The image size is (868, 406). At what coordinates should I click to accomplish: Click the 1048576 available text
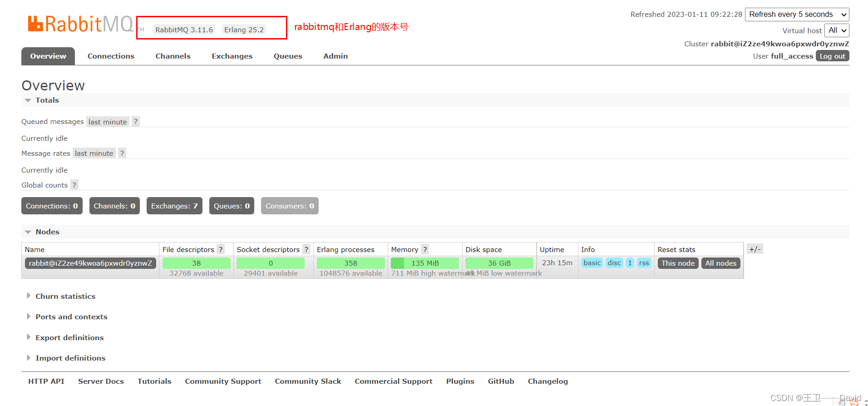click(351, 273)
